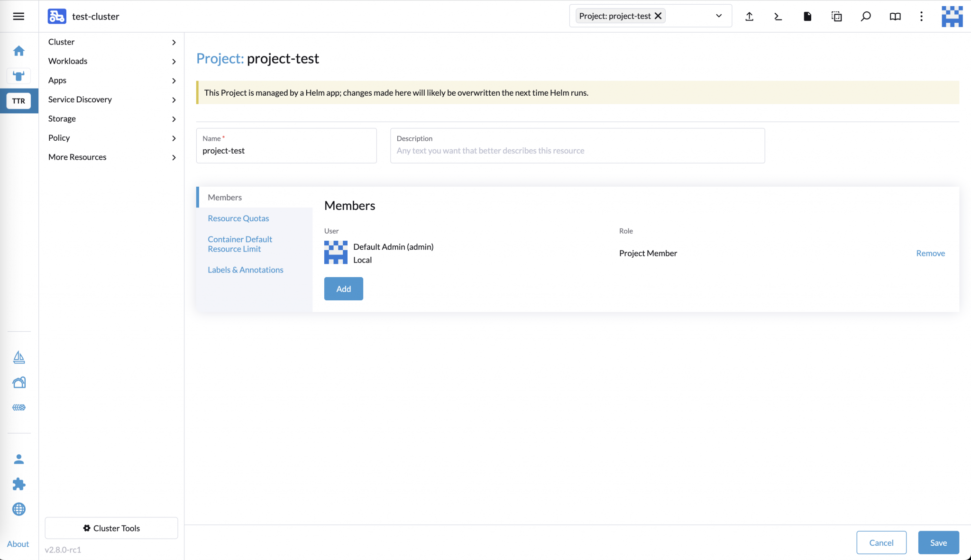Viewport: 971px width, 560px height.
Task: Open Users & Authentication person icon
Action: 19,459
